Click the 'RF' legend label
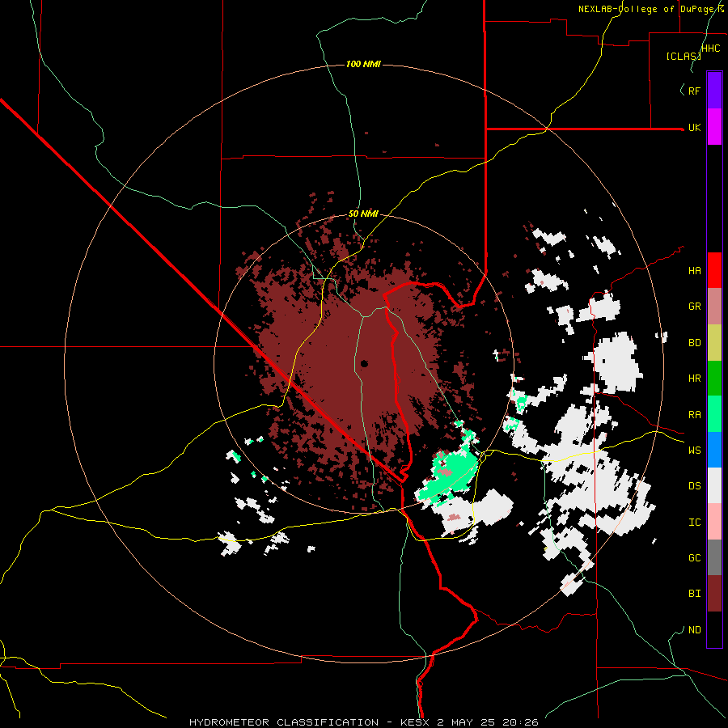This screenshot has height=728, width=728. 694,91
